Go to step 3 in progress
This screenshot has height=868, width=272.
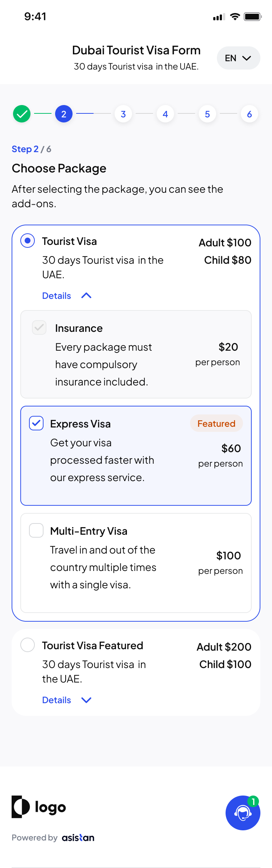pyautogui.click(x=123, y=114)
